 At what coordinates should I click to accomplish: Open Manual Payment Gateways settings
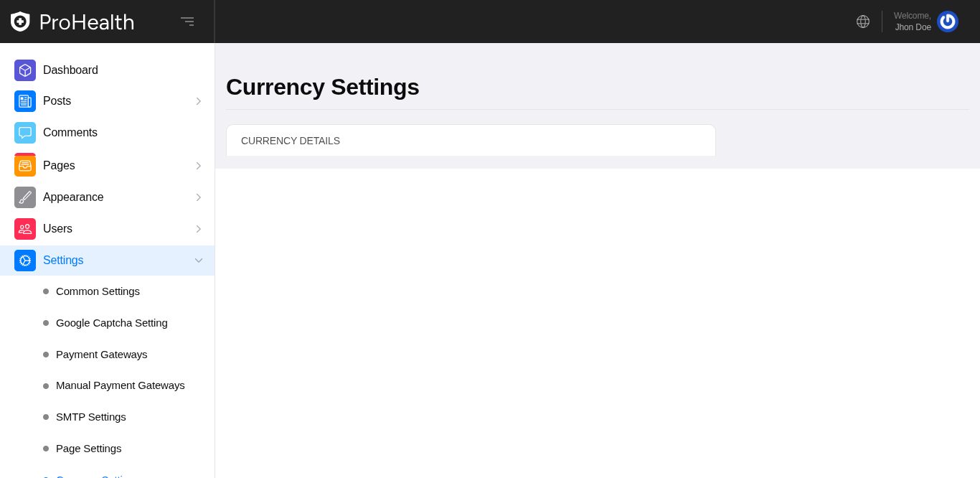tap(120, 385)
